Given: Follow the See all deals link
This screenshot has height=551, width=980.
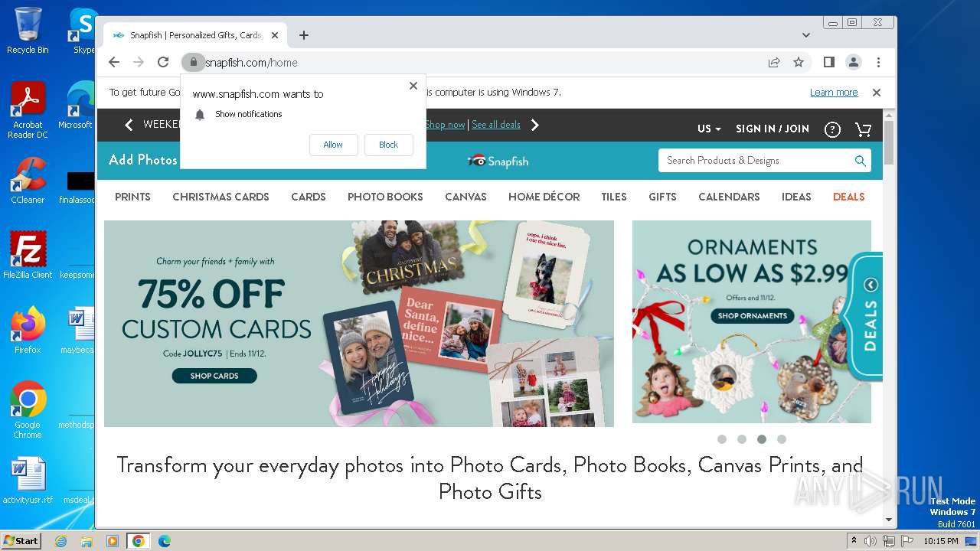Looking at the screenshot, I should pos(496,125).
